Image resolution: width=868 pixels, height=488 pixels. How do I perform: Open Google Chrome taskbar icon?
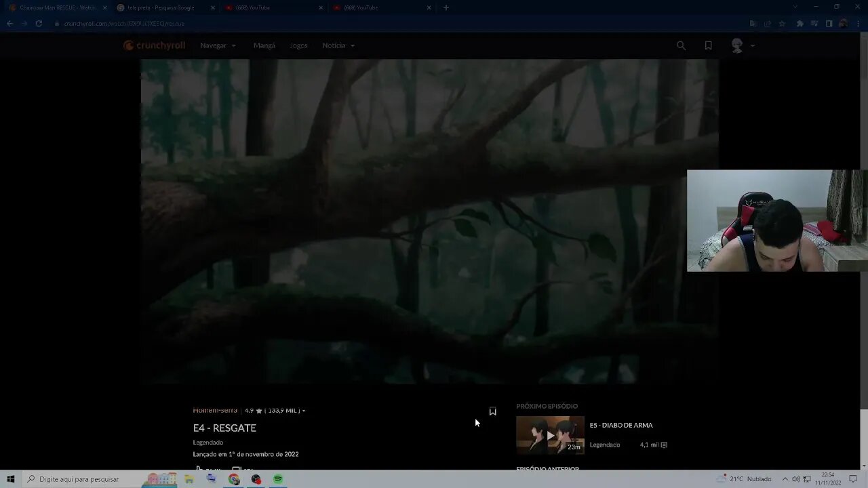tap(234, 479)
